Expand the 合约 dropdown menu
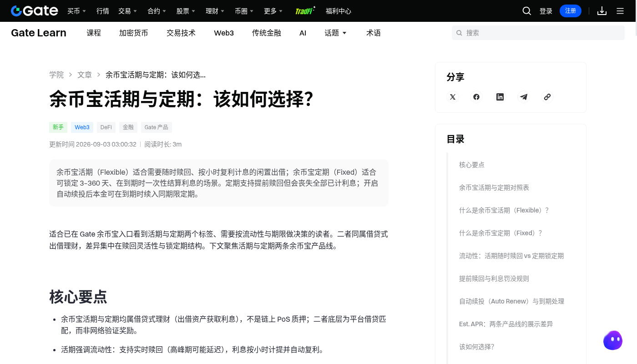 157,11
